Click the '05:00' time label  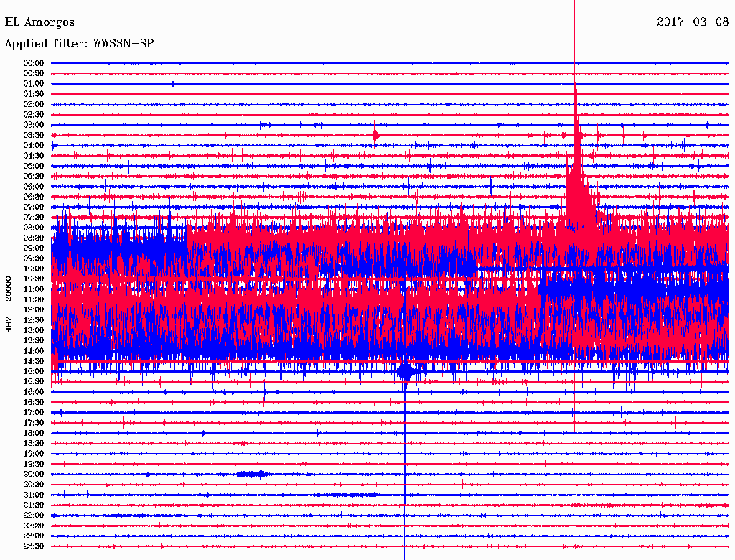click(34, 166)
